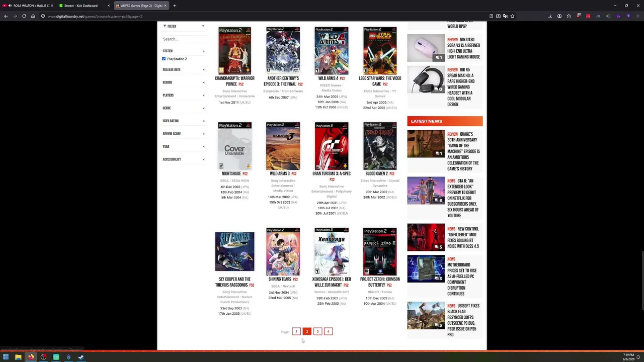Expand the User Rating filter
This screenshot has width=644, height=362.
(183, 121)
